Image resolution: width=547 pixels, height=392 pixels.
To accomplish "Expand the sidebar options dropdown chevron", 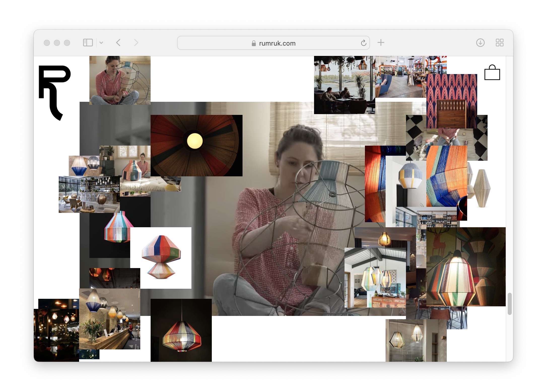I will 101,43.
